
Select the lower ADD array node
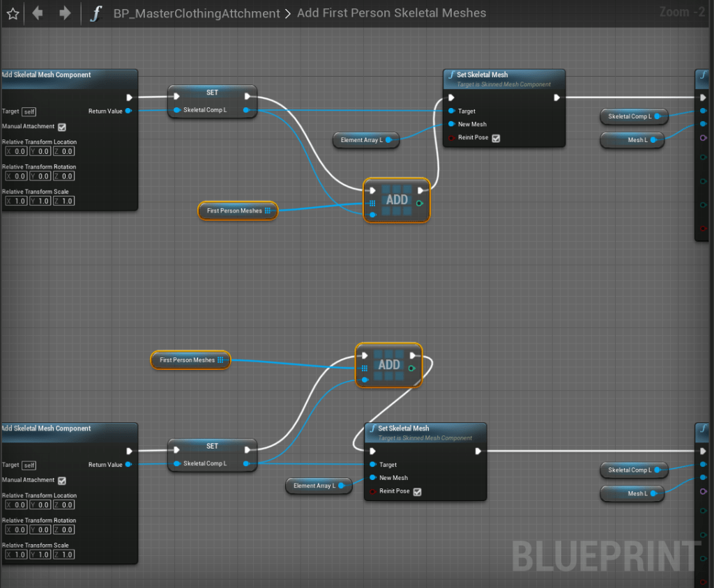388,365
